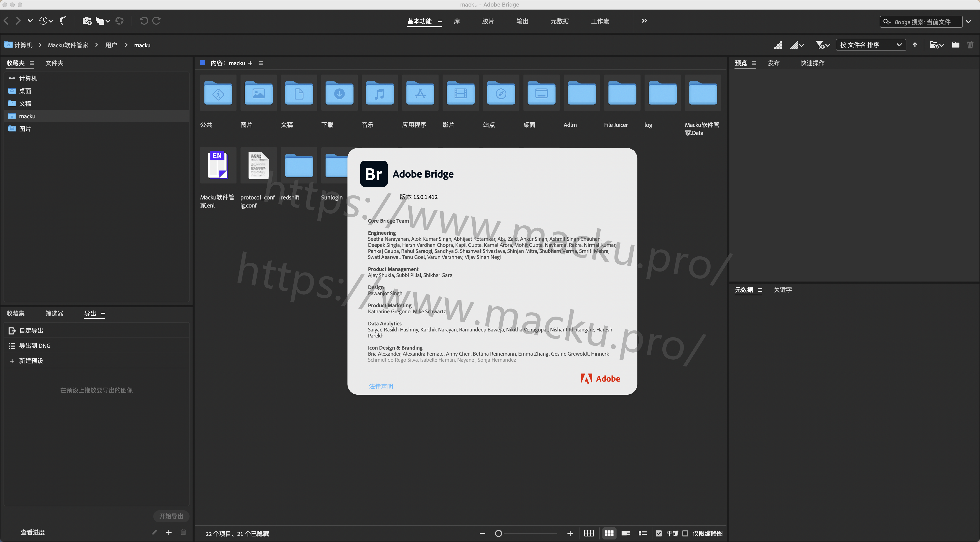980x542 pixels.
Task: Click the boomerang return-to-app icon
Action: [x=63, y=21]
